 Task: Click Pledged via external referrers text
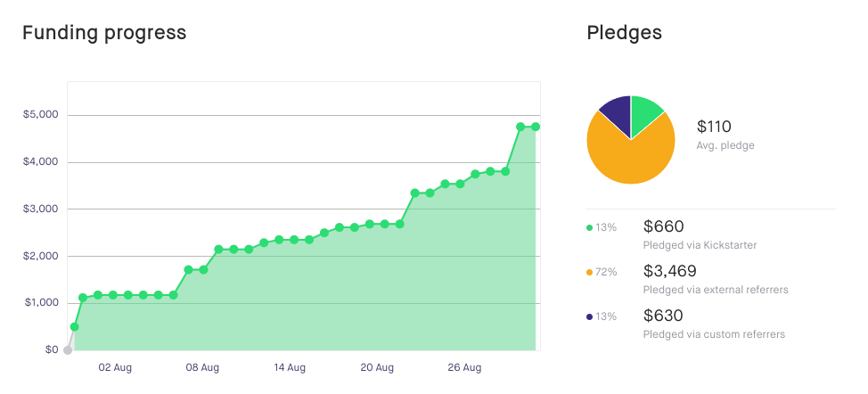point(715,290)
